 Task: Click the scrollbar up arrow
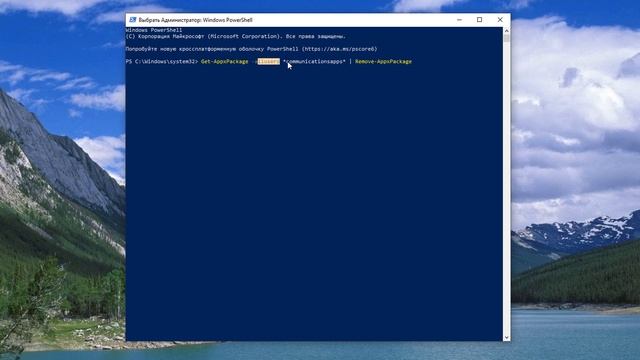[x=507, y=31]
